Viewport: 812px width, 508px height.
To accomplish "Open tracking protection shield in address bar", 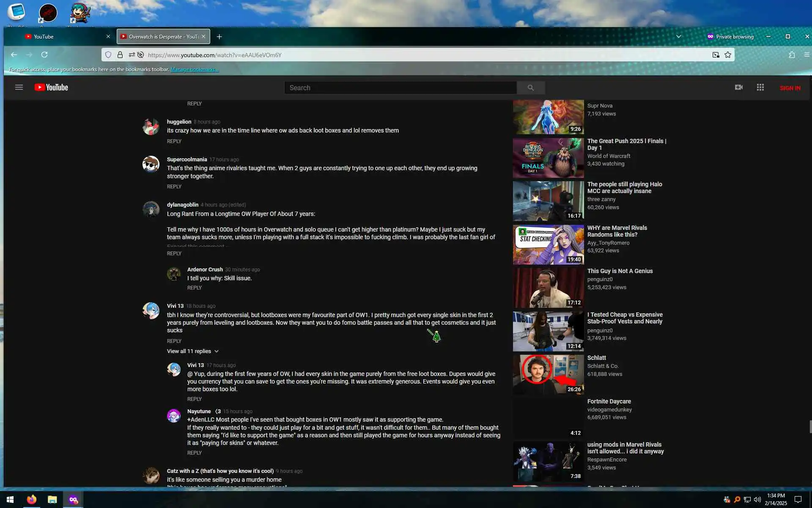I will (x=108, y=55).
